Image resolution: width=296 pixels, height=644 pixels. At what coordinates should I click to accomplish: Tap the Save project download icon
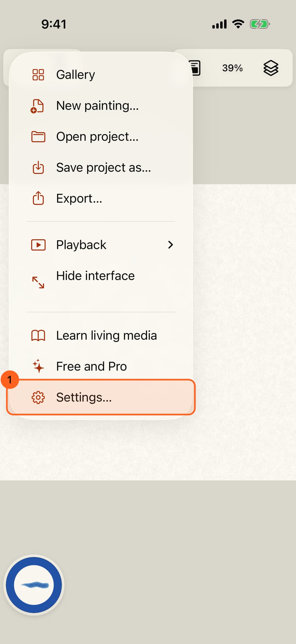click(x=38, y=167)
